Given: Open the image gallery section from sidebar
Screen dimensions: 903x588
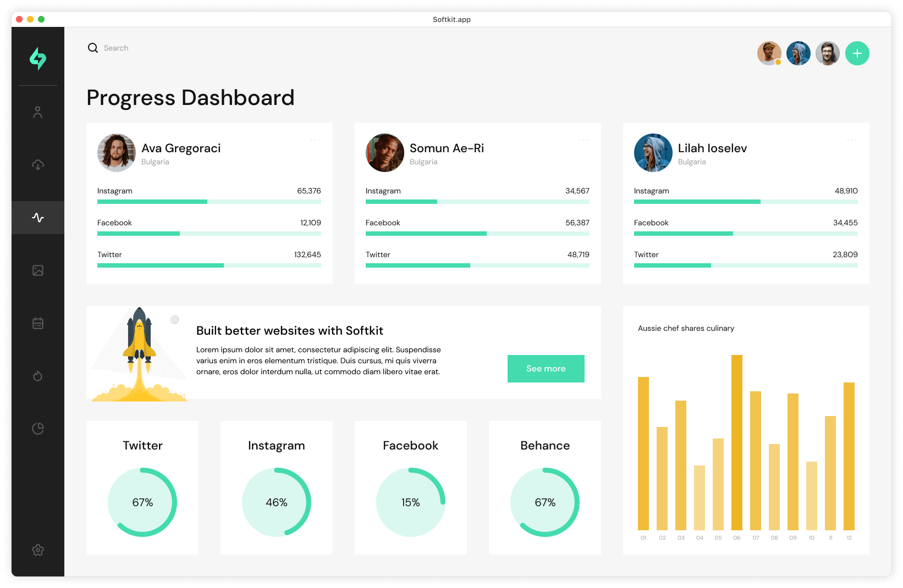Looking at the screenshot, I should (x=37, y=270).
